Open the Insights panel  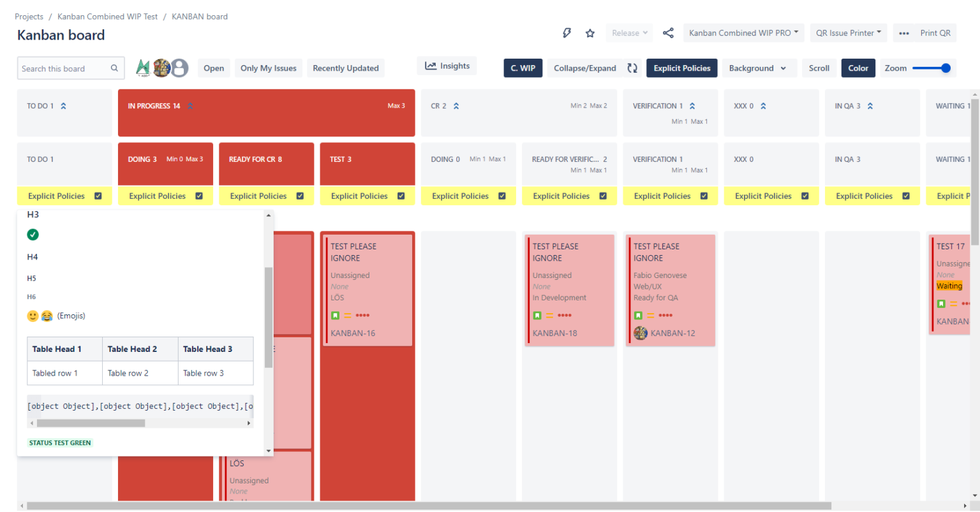click(x=447, y=65)
